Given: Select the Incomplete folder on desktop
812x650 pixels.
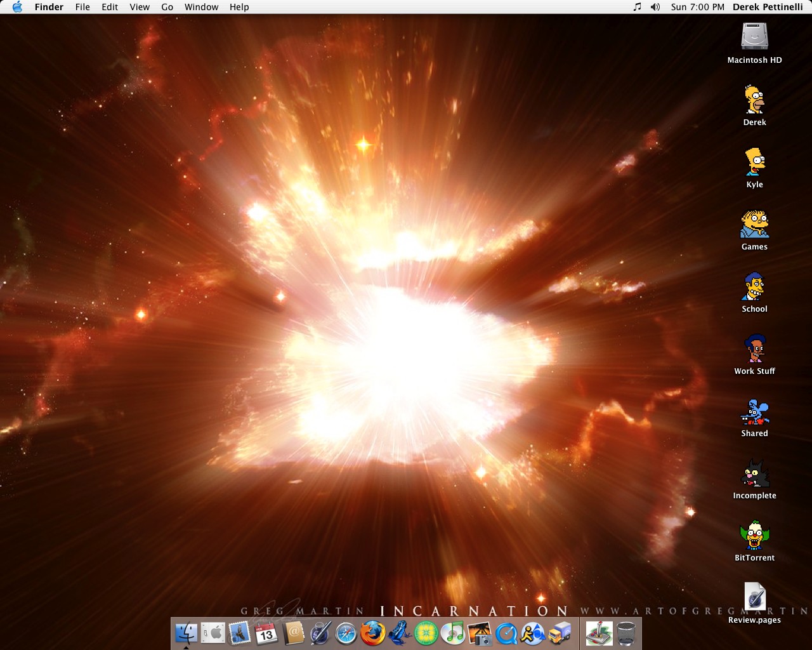Looking at the screenshot, I should coord(754,472).
